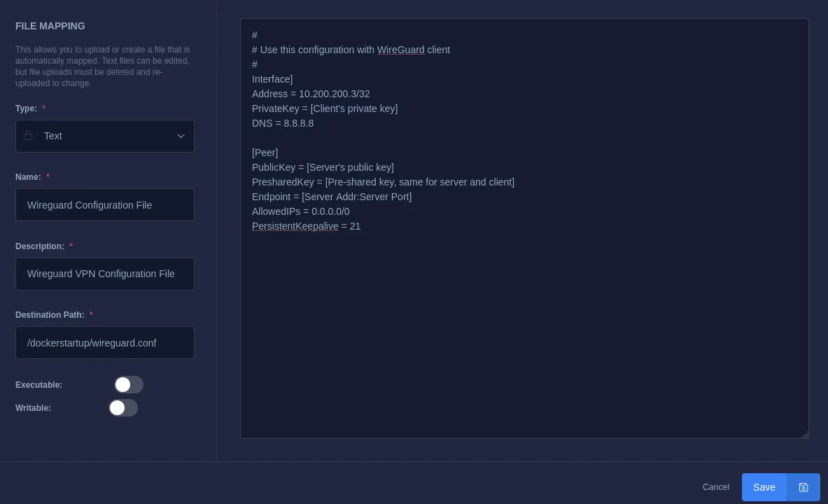The image size is (828, 504).
Task: Turn on the Writable switch
Action: pos(123,407)
